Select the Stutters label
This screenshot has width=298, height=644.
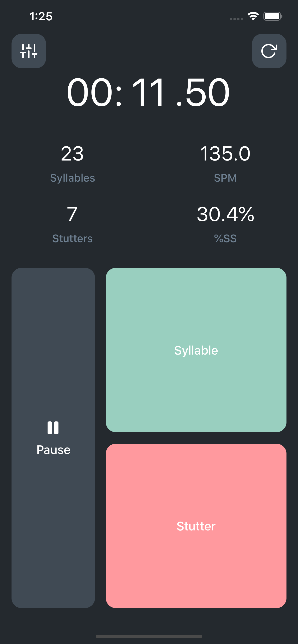(x=72, y=238)
